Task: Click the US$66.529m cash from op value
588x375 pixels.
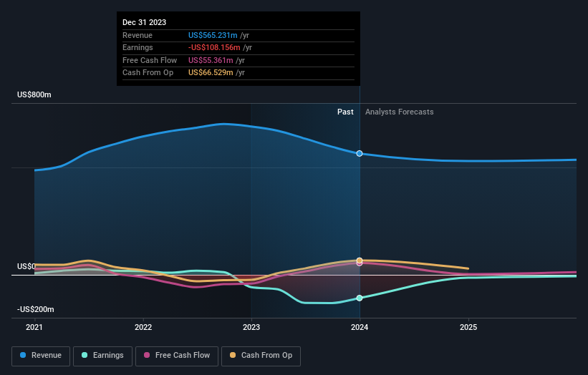Action: 211,73
